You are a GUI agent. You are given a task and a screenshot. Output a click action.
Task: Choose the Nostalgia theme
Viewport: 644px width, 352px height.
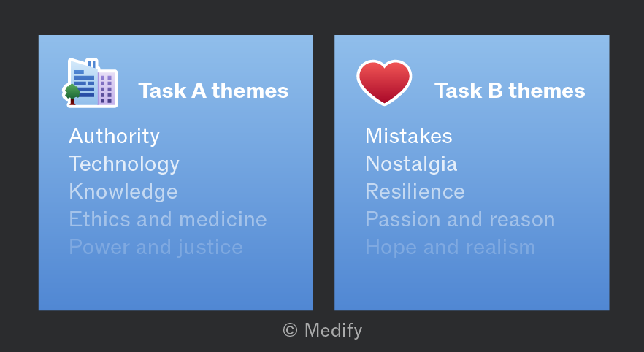(x=411, y=164)
